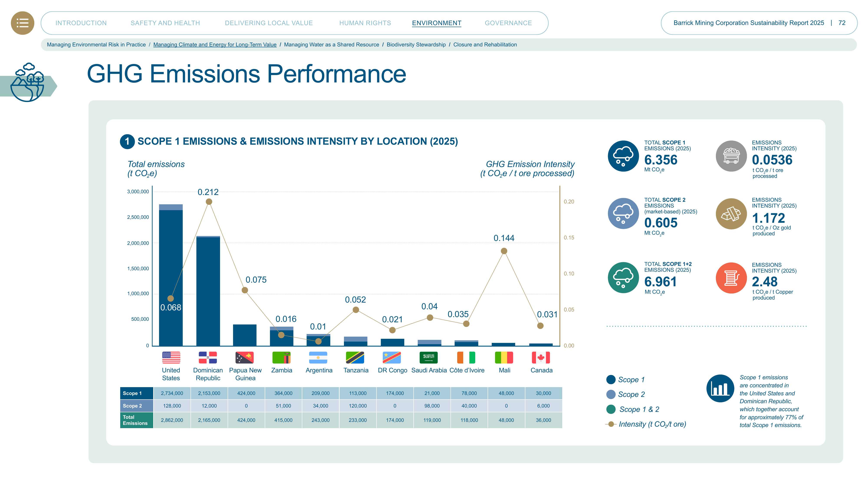Viewport: 868px width, 488px height.
Task: Click the Total Scope 1 emissions cloud icon
Action: click(623, 156)
